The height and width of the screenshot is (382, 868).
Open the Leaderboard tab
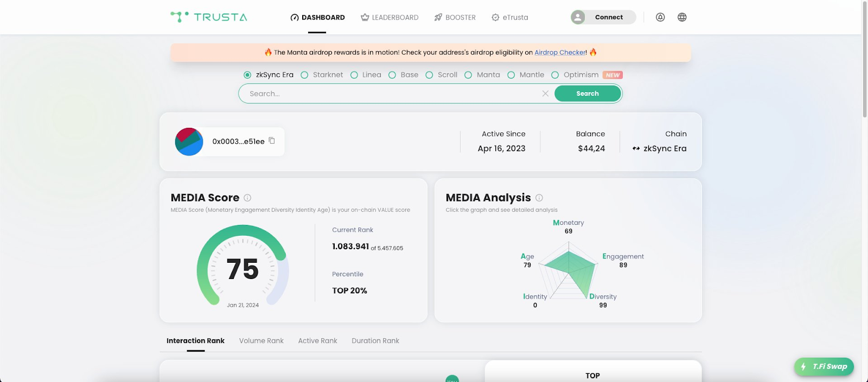tap(390, 17)
